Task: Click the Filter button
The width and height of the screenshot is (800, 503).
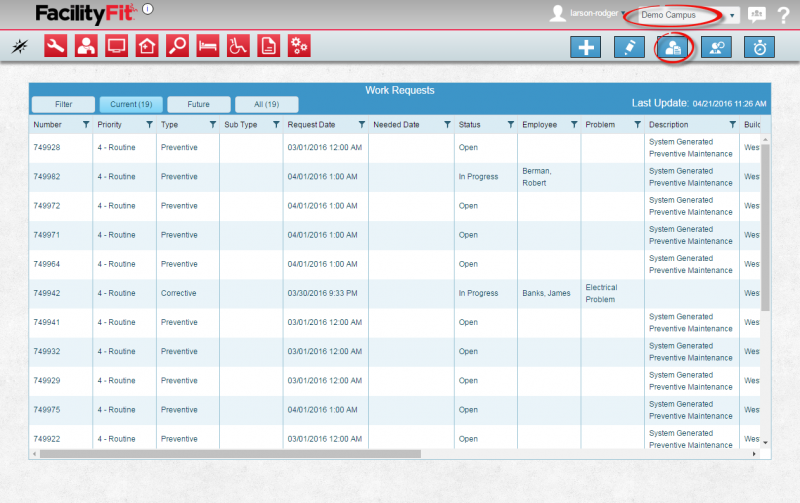Action: (63, 105)
